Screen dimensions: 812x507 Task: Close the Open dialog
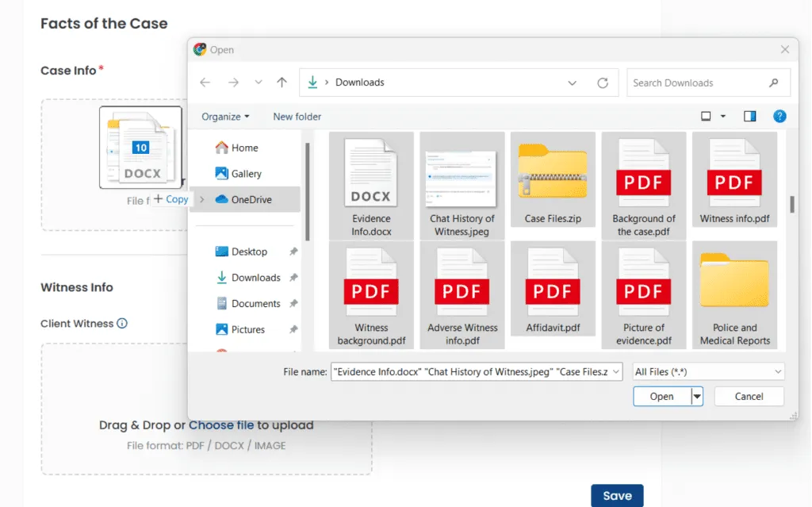pyautogui.click(x=785, y=49)
